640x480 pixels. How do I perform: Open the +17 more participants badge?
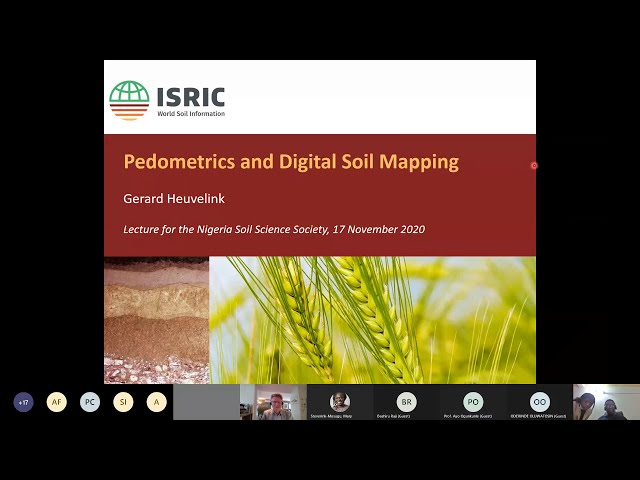23,402
